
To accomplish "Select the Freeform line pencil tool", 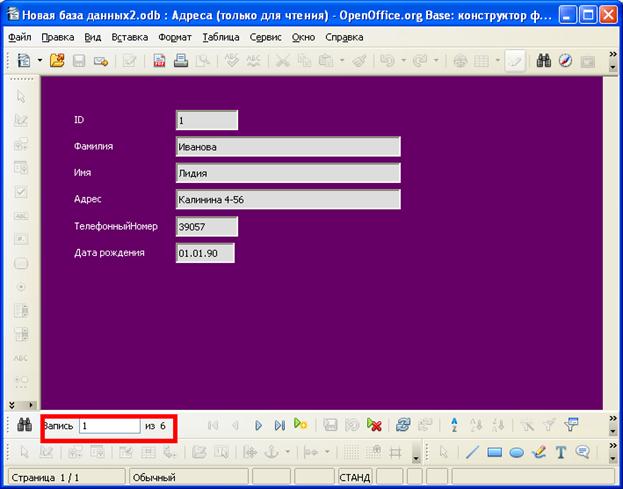I will click(539, 452).
